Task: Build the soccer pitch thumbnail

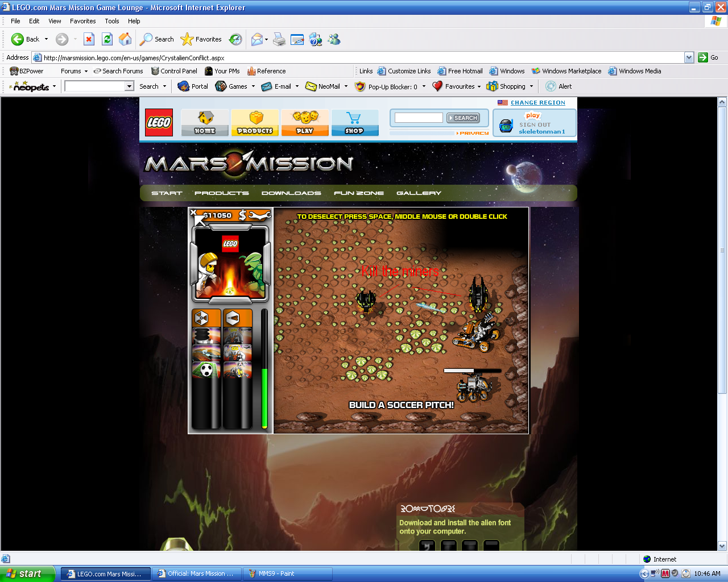Action: 206,370
